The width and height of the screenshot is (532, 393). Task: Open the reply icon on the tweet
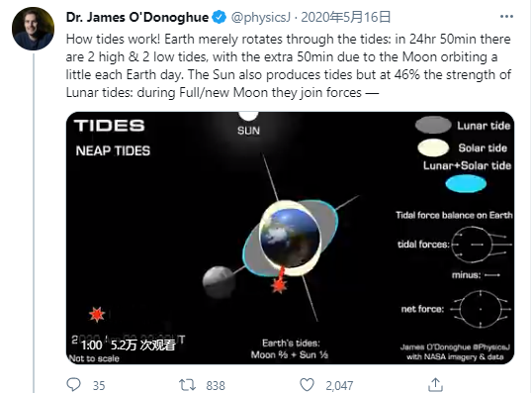pos(73,385)
